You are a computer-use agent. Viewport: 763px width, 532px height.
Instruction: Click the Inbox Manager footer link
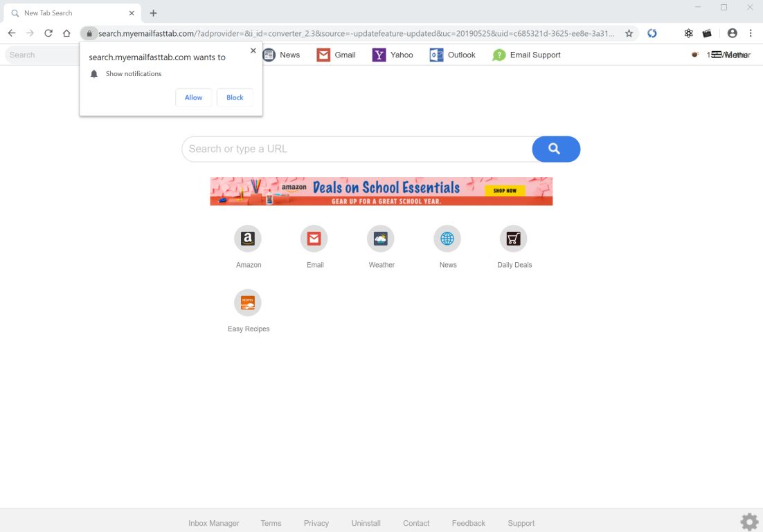(214, 523)
